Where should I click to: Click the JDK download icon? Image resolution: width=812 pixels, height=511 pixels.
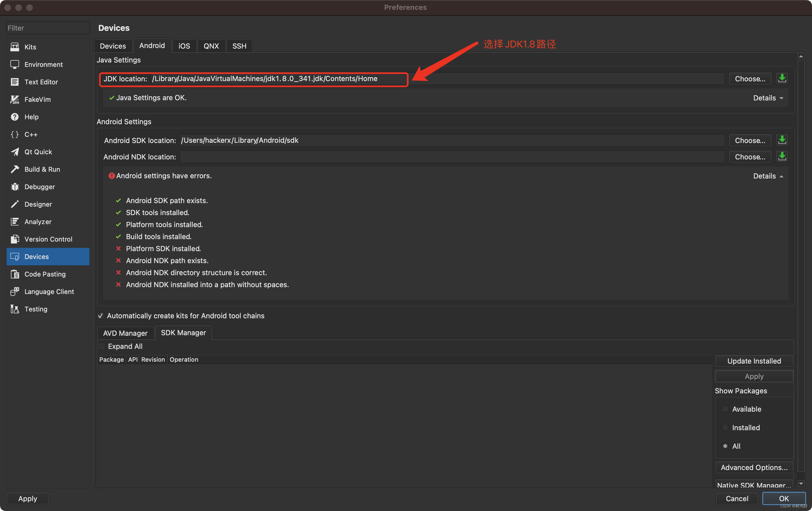coord(782,78)
